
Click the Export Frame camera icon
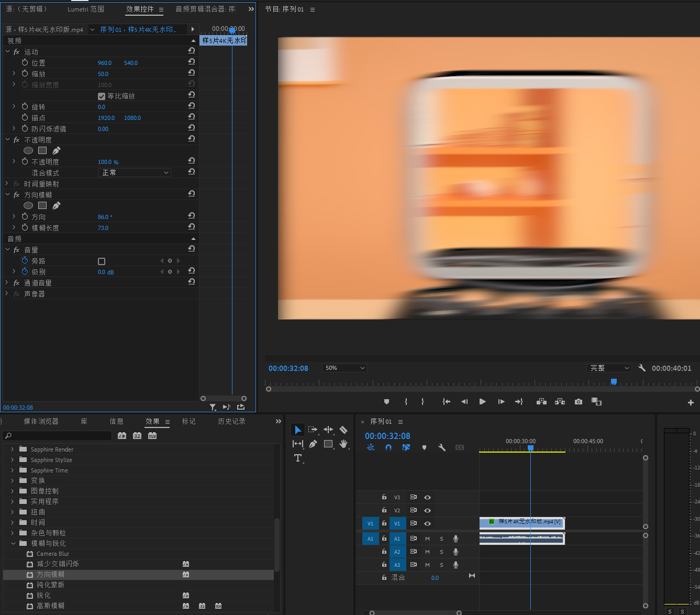click(578, 402)
